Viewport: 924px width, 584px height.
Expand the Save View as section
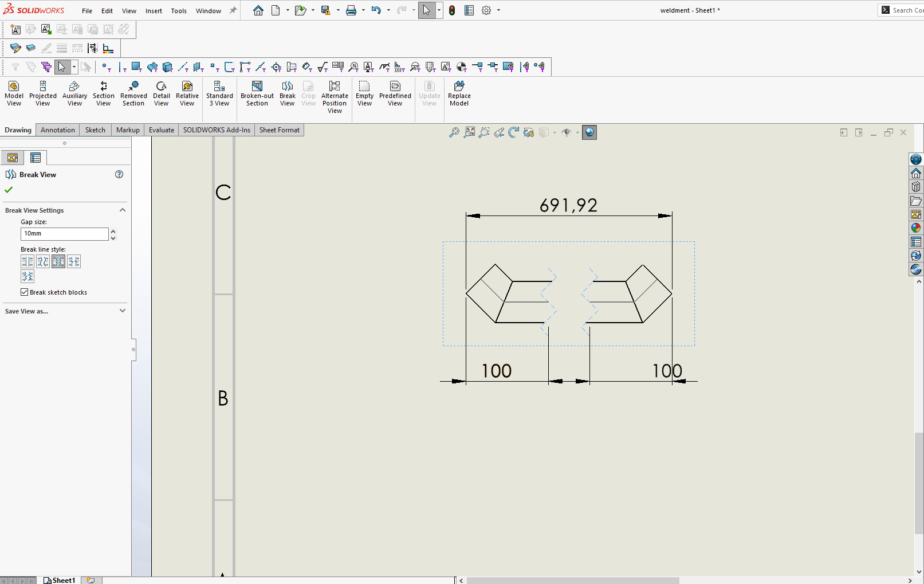click(x=122, y=311)
